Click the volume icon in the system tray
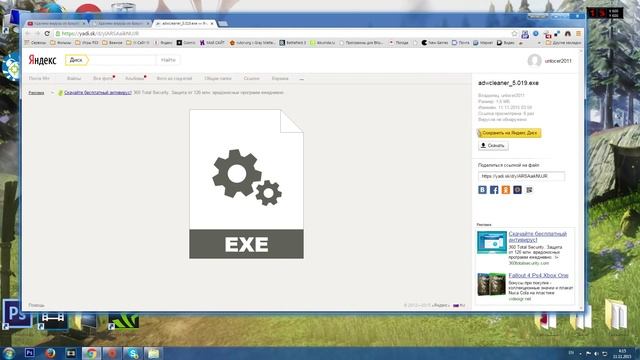The width and height of the screenshot is (640, 360). click(596, 353)
